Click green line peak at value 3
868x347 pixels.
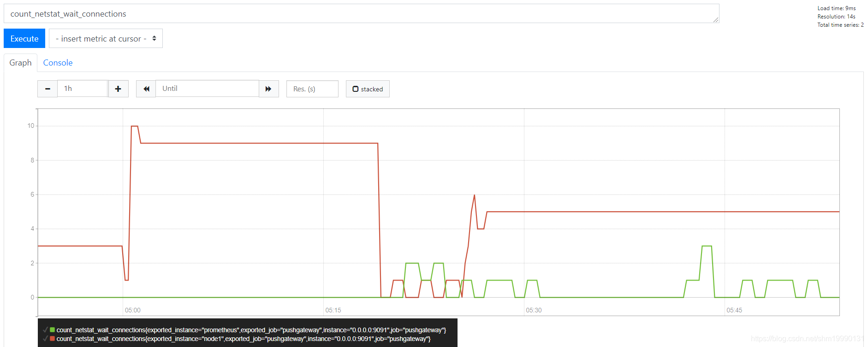tap(707, 246)
